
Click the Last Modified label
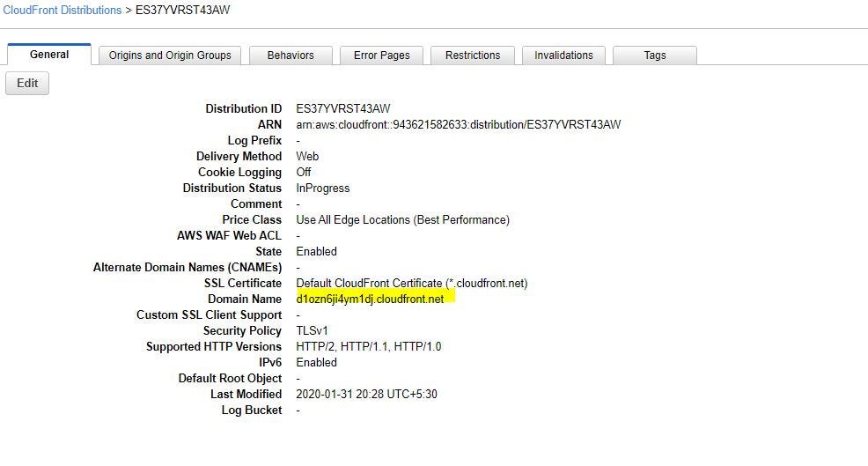(x=246, y=395)
